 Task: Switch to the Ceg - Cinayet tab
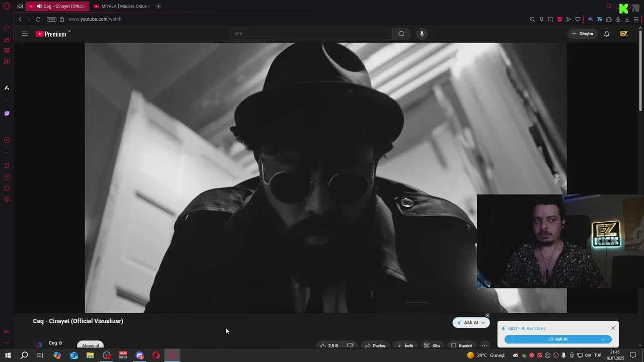pos(57,6)
